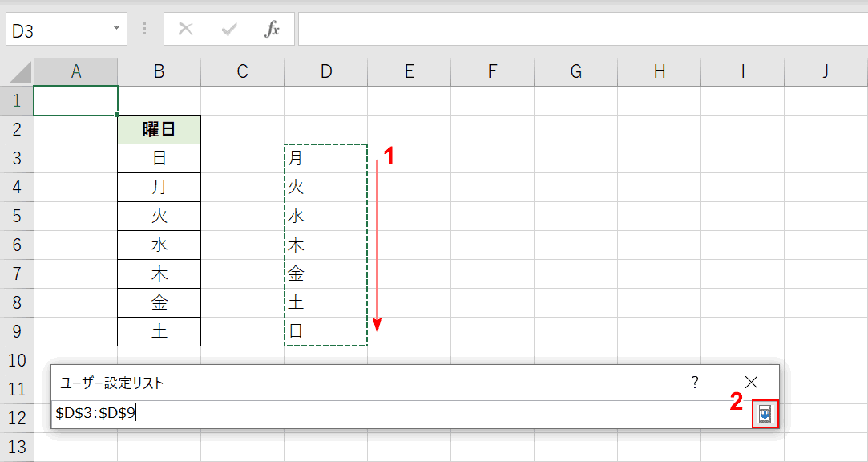Select column D header

(326, 72)
